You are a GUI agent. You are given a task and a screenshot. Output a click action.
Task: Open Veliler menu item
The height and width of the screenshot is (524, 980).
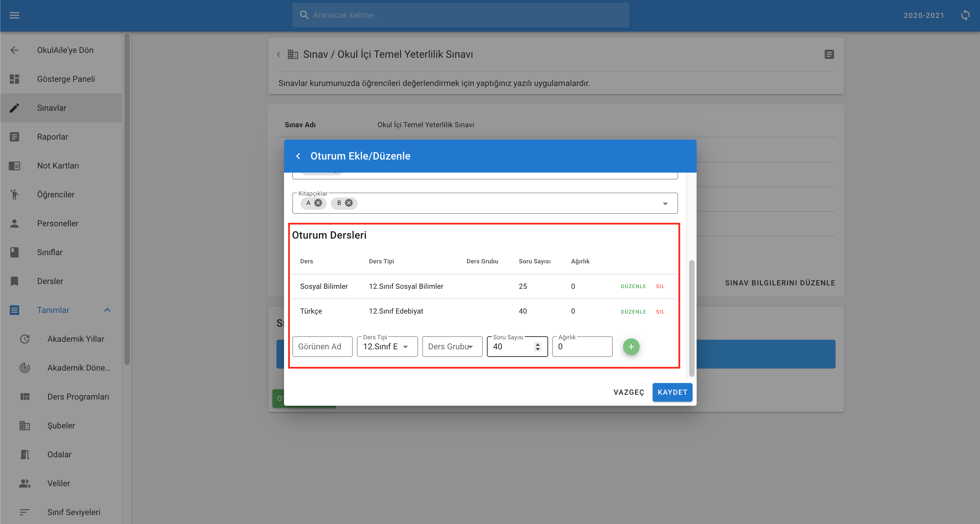tap(61, 483)
